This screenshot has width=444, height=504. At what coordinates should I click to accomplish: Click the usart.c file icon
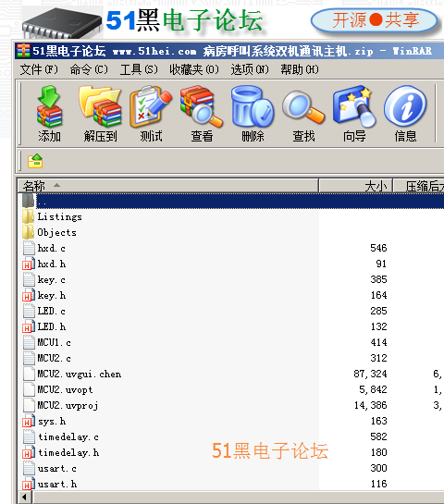(29, 468)
